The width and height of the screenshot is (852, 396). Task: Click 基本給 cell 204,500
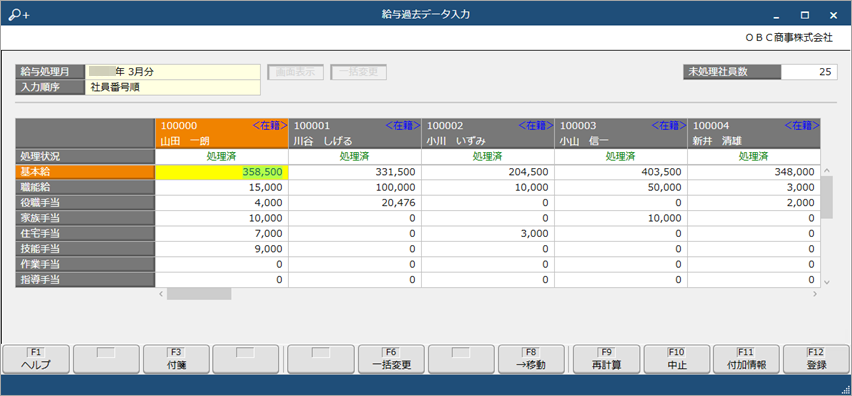(x=488, y=172)
